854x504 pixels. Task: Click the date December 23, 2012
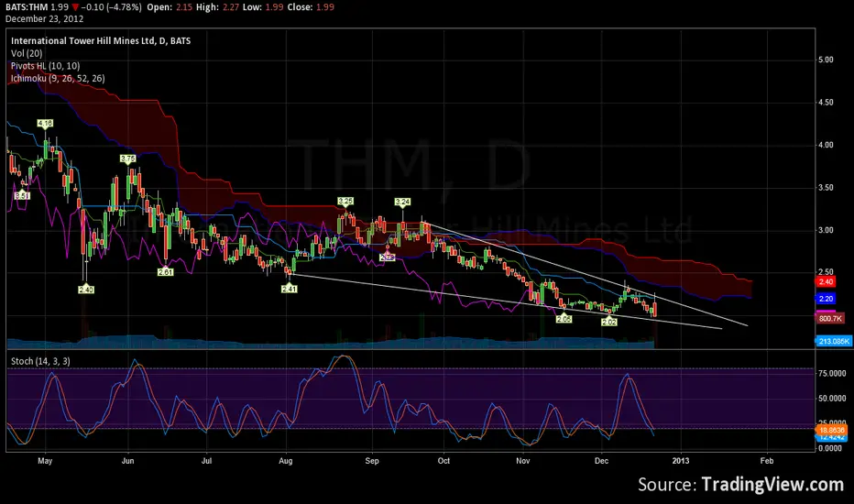coord(44,18)
